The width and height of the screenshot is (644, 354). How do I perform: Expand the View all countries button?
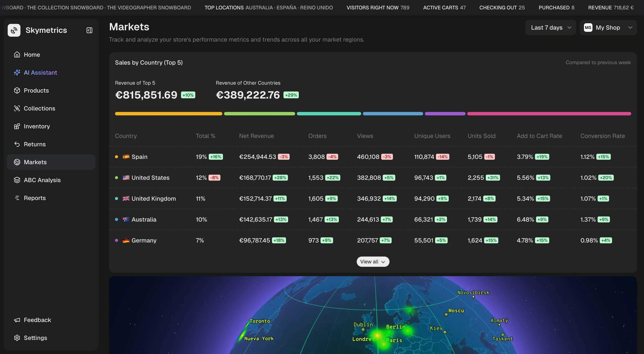point(373,262)
